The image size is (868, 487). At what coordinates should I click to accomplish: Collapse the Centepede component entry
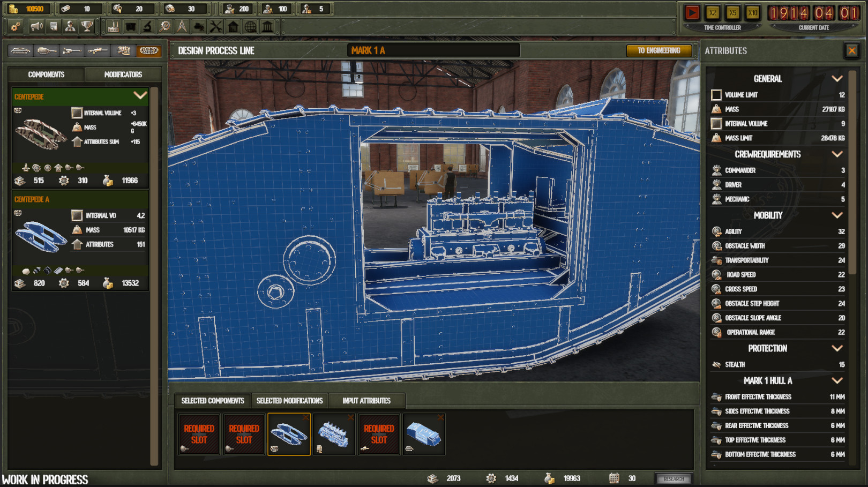[140, 96]
